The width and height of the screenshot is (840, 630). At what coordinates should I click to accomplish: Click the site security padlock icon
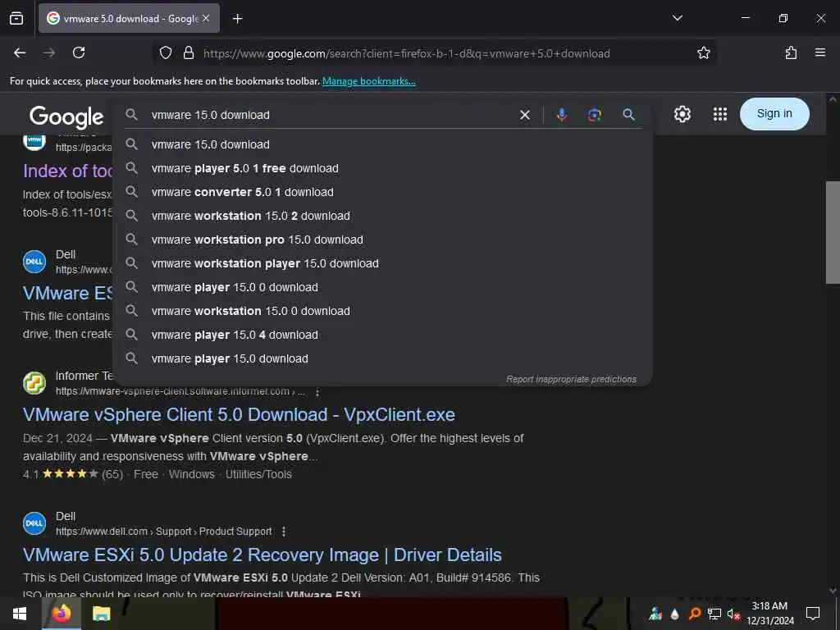pos(189,52)
